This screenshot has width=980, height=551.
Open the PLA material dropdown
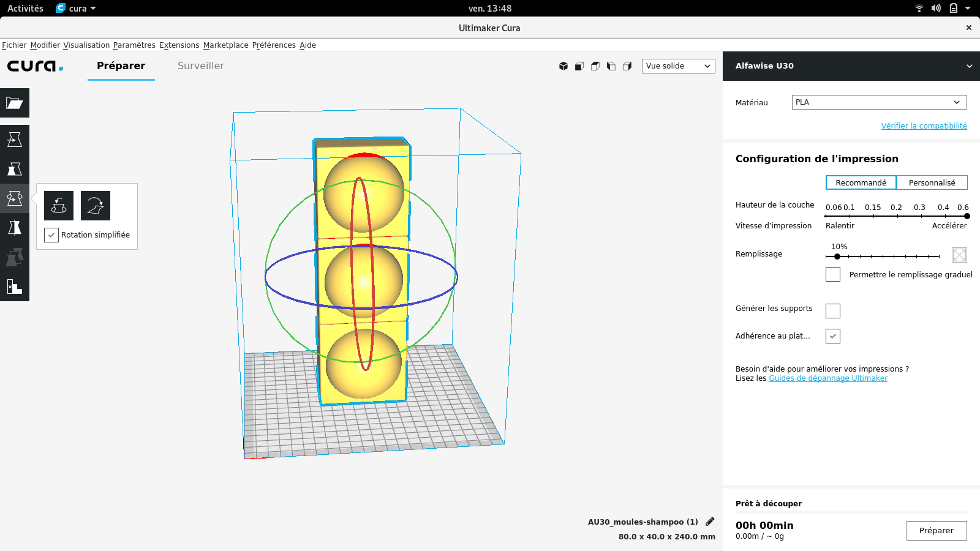coord(880,102)
